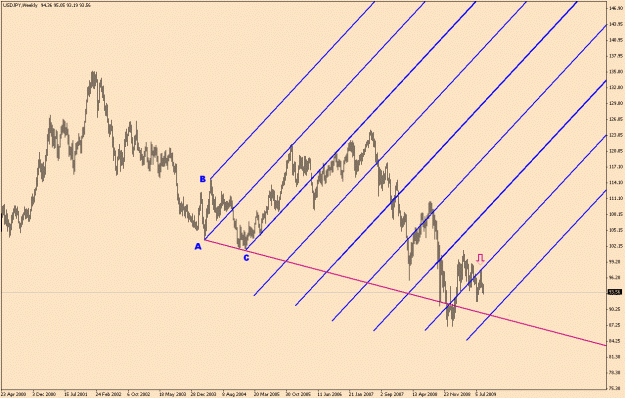Click the 123.85 price axis label
This screenshot has height=398, width=625.
click(616, 135)
